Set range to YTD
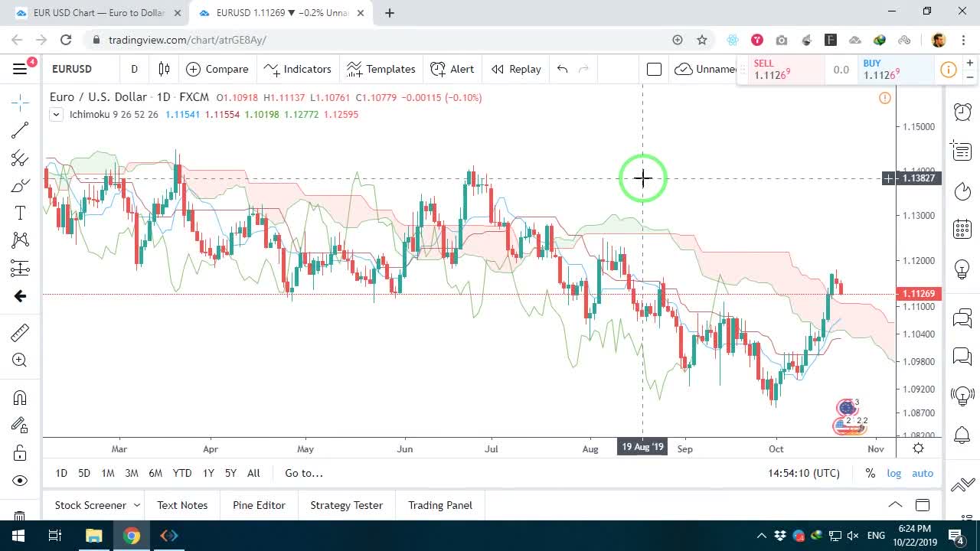Screen dimensions: 980x551 coord(182,473)
